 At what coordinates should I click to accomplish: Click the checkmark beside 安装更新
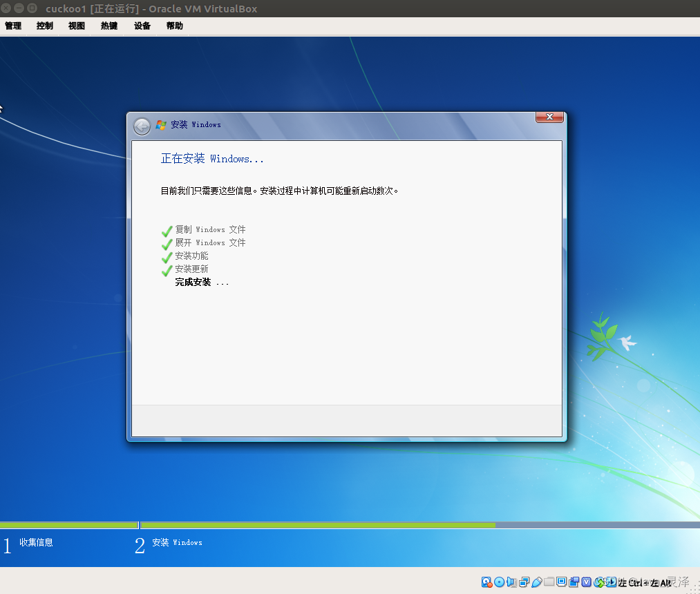[x=167, y=269]
